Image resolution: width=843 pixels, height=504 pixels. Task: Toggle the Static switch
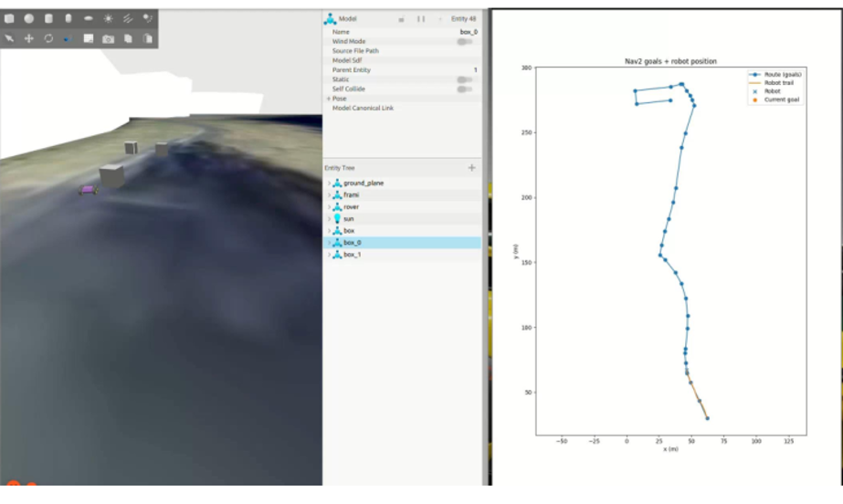(465, 79)
